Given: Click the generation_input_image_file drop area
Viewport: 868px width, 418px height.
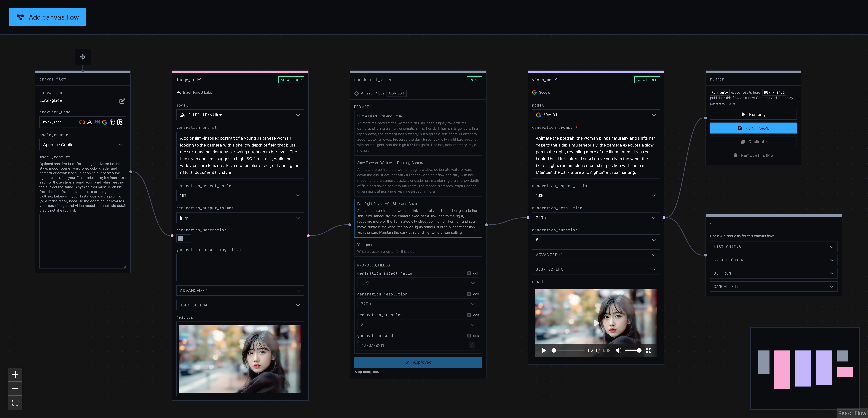Looking at the screenshot, I should (240, 267).
